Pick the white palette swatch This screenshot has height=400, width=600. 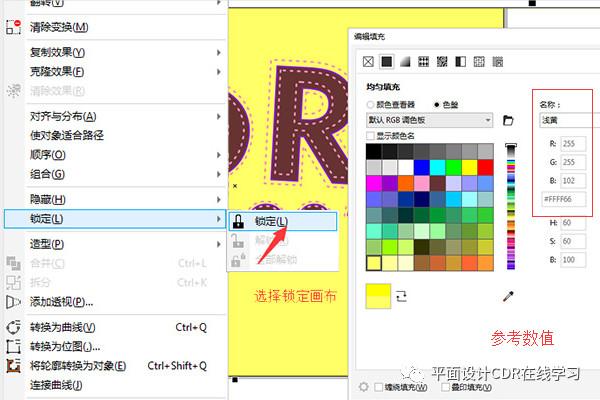[x=406, y=167]
